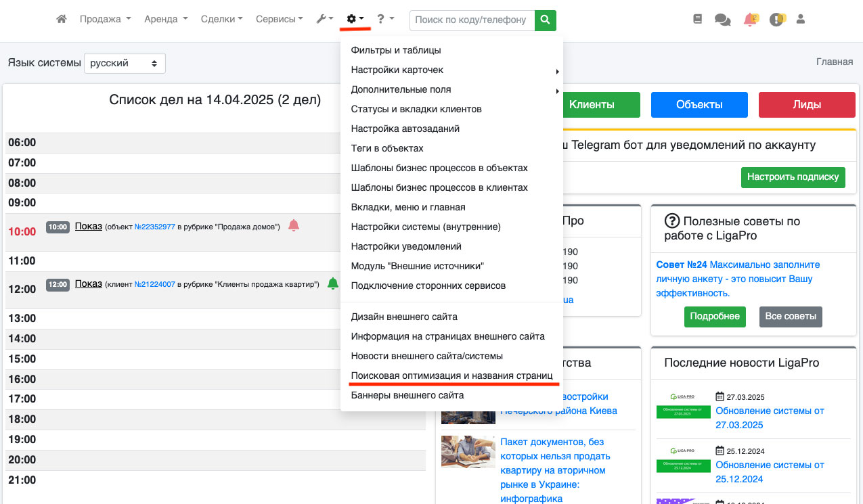Open the chat messages icon

(x=722, y=20)
